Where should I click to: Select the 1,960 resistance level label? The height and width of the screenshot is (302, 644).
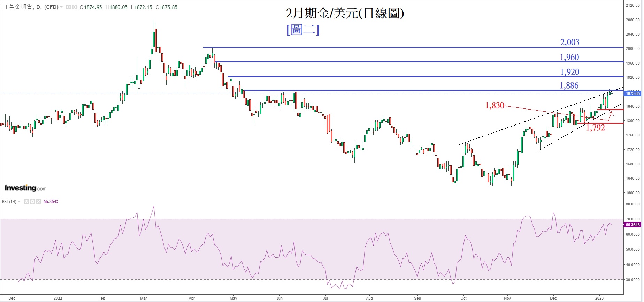click(x=569, y=57)
